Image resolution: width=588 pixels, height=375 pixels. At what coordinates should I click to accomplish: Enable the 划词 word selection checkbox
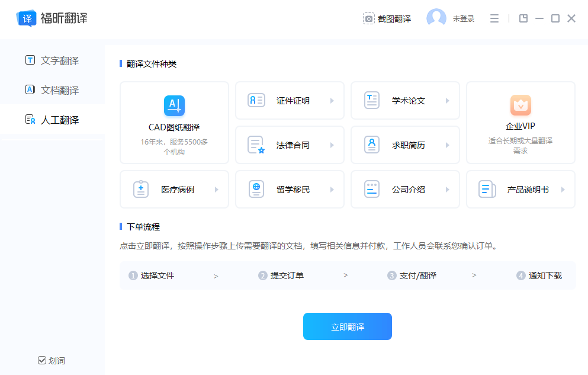pyautogui.click(x=41, y=360)
